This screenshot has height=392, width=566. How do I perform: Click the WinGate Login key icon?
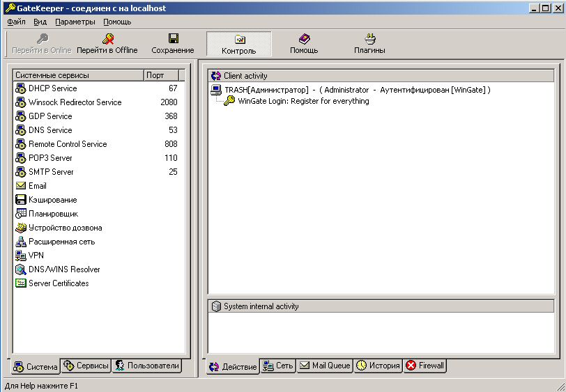pos(229,101)
